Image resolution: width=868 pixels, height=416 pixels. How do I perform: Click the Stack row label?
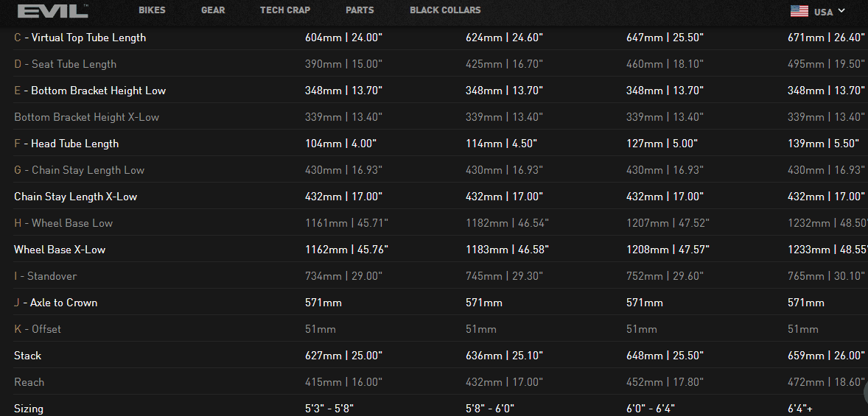pyautogui.click(x=28, y=356)
